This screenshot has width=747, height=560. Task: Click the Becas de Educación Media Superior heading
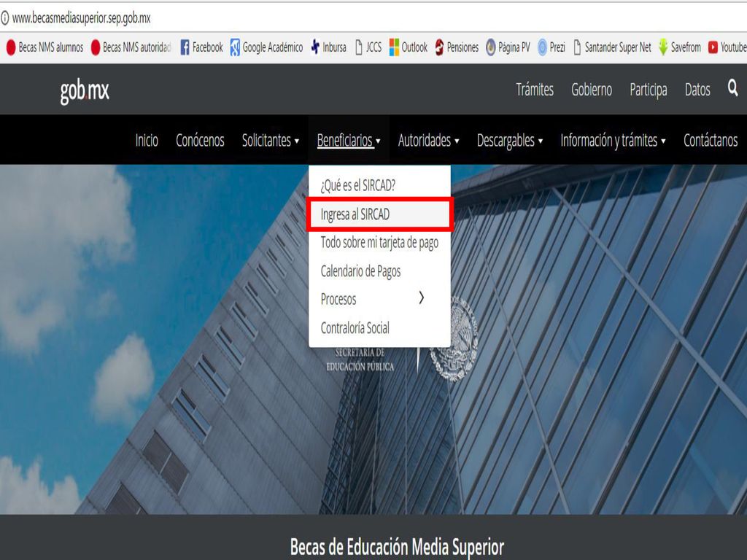[x=397, y=546]
